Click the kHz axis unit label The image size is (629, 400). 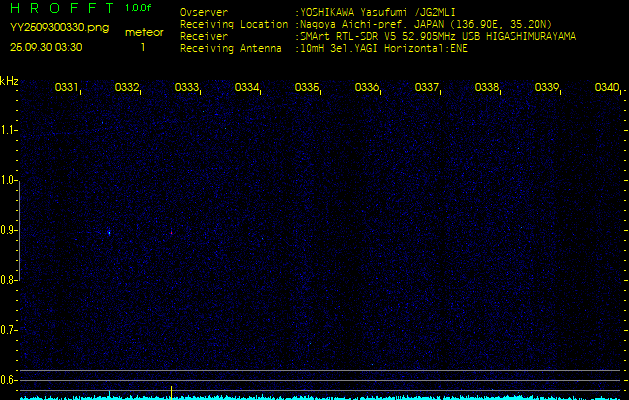[9, 81]
